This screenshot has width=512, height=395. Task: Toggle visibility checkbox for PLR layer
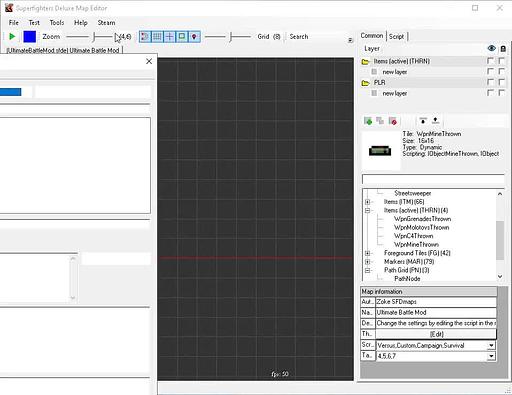click(x=490, y=82)
